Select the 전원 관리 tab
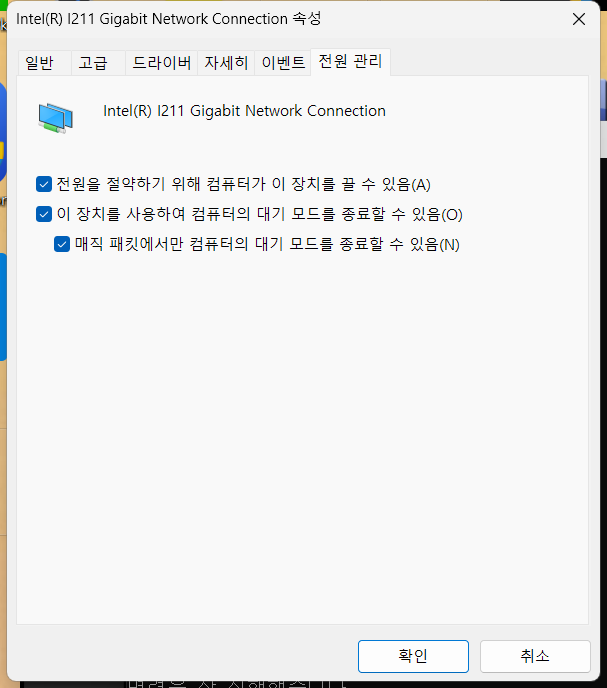Image resolution: width=607 pixels, height=688 pixels. point(350,61)
